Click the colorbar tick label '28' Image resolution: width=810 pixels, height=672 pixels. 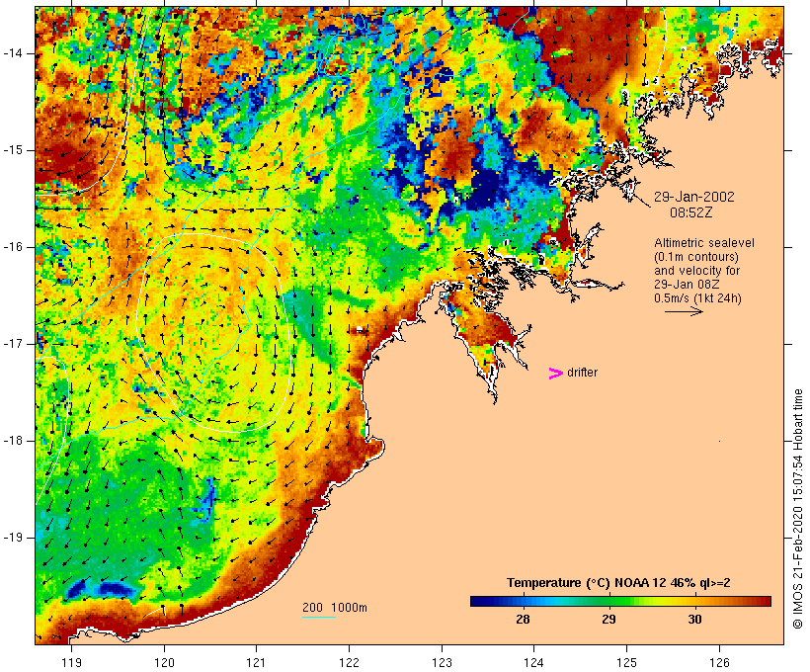point(523,619)
